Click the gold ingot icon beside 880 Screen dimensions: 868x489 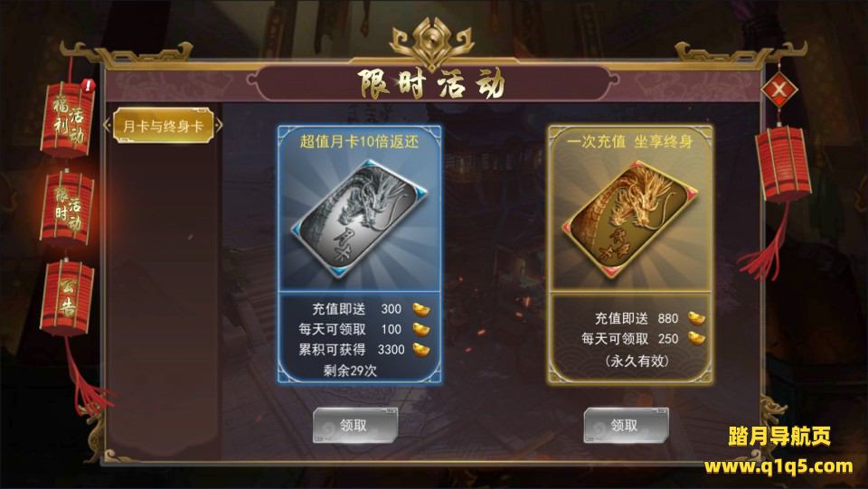696,318
